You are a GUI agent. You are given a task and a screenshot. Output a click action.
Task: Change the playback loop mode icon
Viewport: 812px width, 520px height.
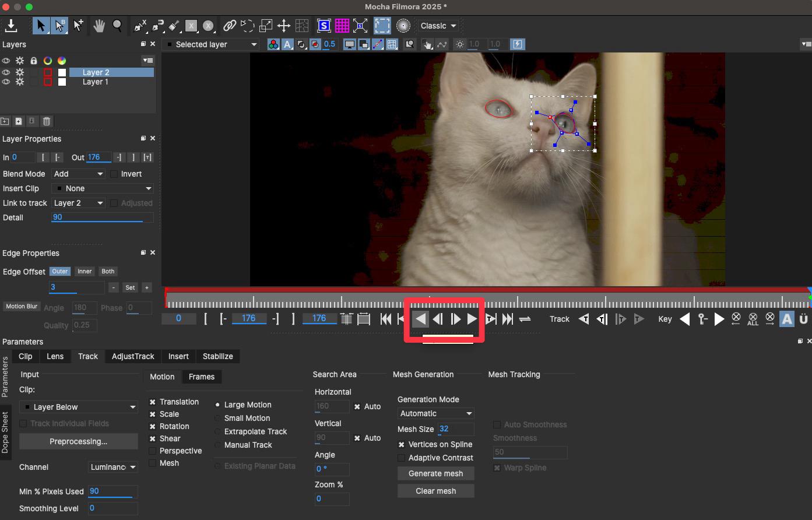(x=525, y=319)
